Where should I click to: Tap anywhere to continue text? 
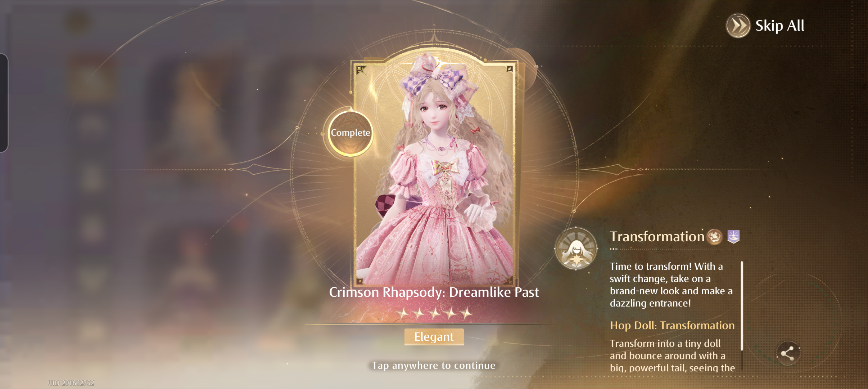point(434,366)
